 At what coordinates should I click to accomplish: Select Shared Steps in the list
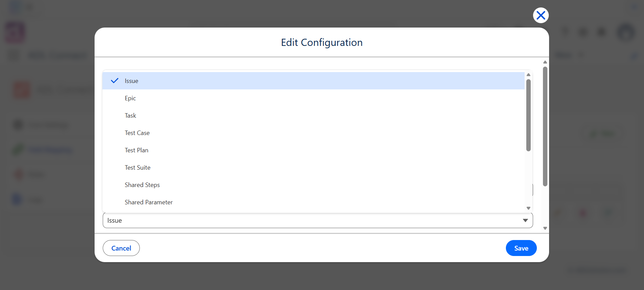click(x=313, y=185)
